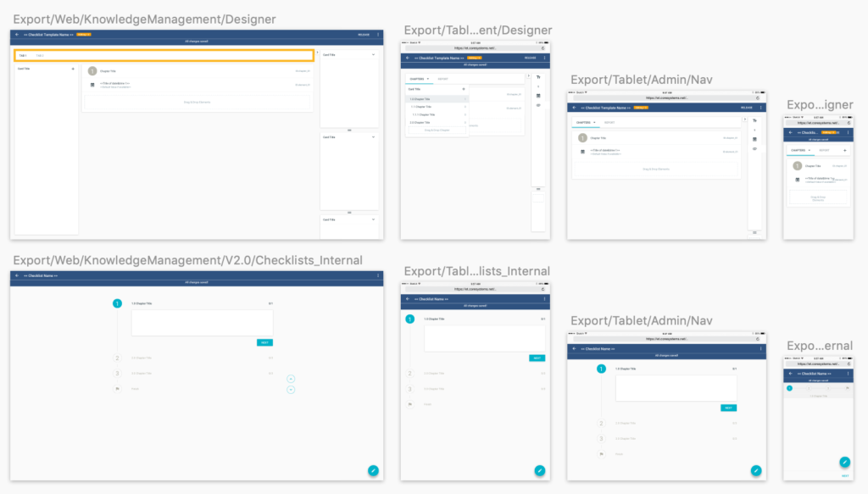
Task: Expand second Card Title chevron in Web Designer right column
Action: (374, 137)
